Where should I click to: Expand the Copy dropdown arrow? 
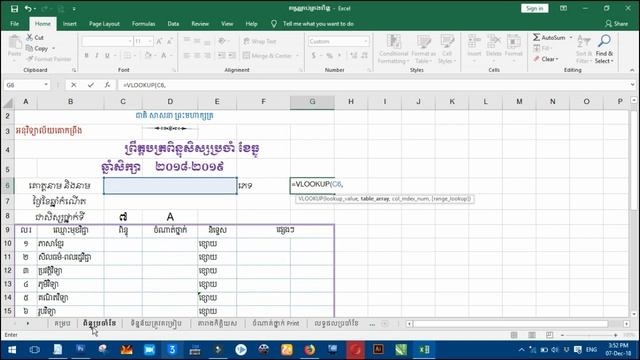click(x=53, y=49)
